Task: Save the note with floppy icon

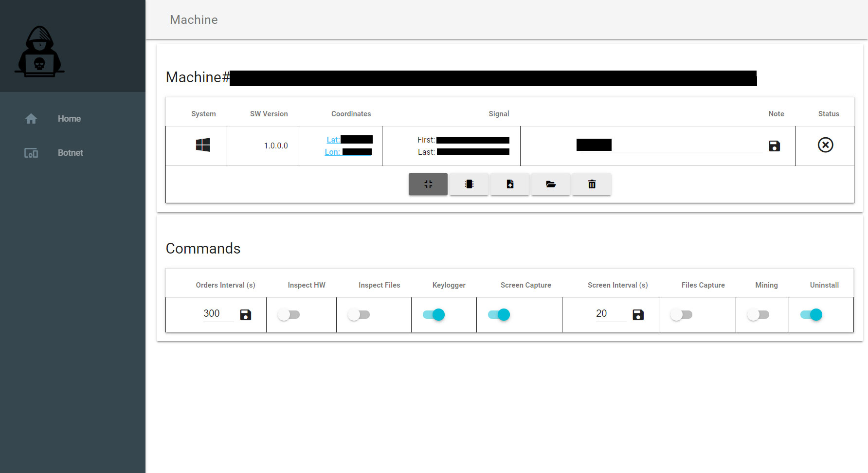Action: coord(775,146)
